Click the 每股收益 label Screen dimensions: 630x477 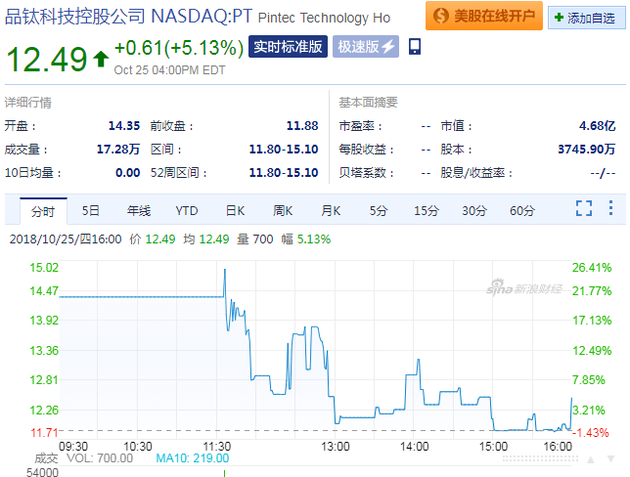pyautogui.click(x=366, y=149)
